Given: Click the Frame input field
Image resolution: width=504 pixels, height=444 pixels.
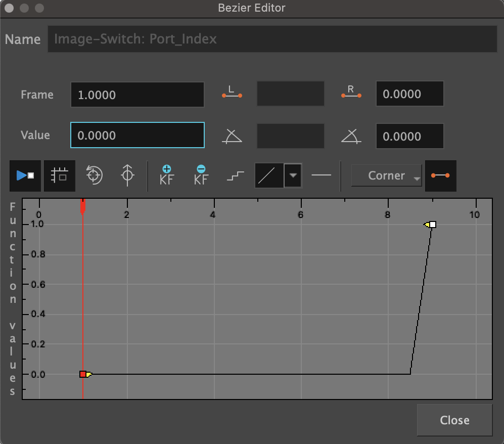Looking at the screenshot, I should pyautogui.click(x=137, y=95).
